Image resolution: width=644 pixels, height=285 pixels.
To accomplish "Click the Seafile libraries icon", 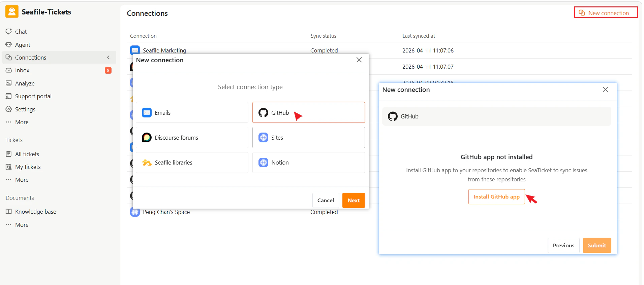I will [147, 163].
